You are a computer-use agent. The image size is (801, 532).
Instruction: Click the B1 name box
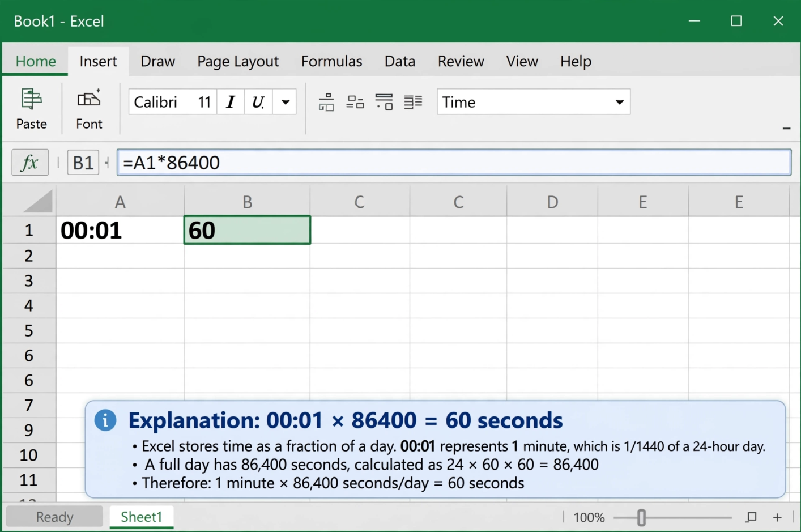pyautogui.click(x=83, y=163)
